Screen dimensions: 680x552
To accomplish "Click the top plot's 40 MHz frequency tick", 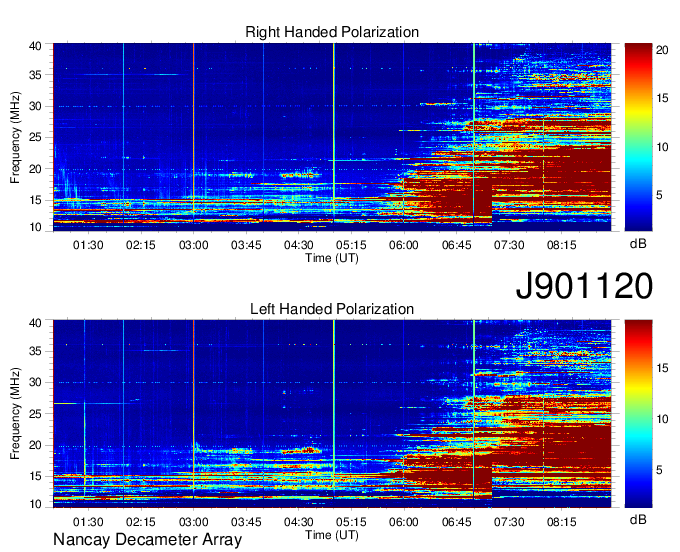I will tap(35, 46).
